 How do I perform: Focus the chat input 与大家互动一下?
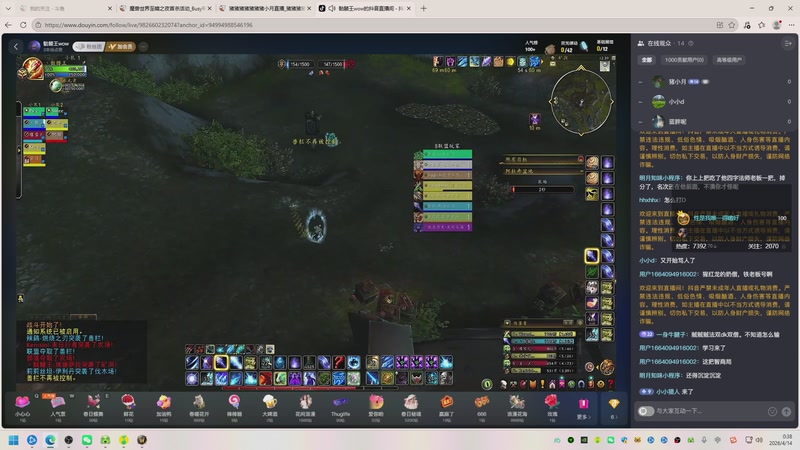coord(710,411)
